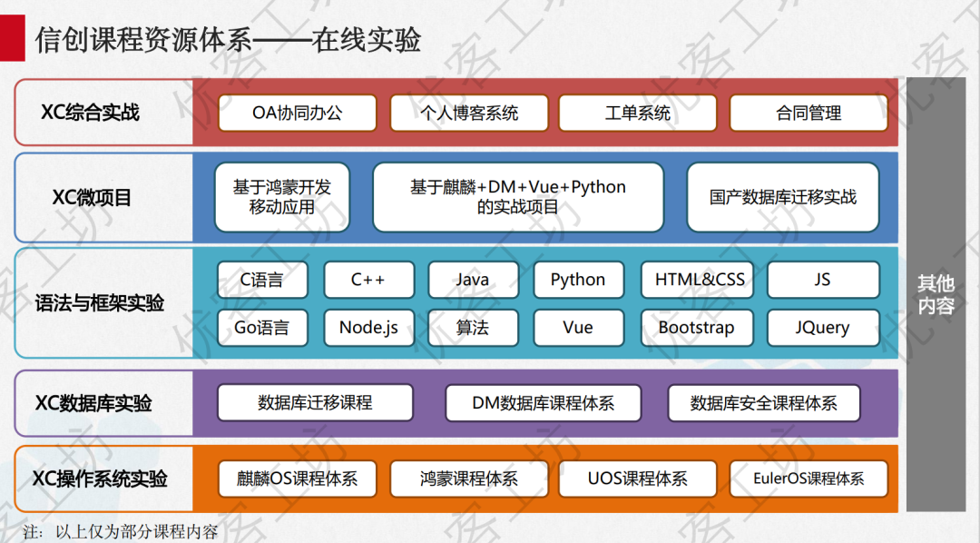Click the Python box
The width and height of the screenshot is (980, 543).
tap(579, 280)
